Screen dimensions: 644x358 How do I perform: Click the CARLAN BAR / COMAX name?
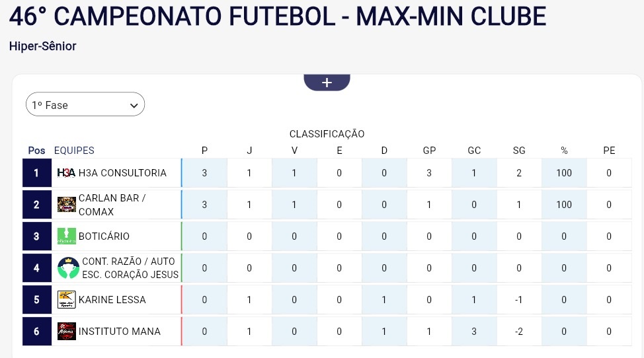(112, 205)
